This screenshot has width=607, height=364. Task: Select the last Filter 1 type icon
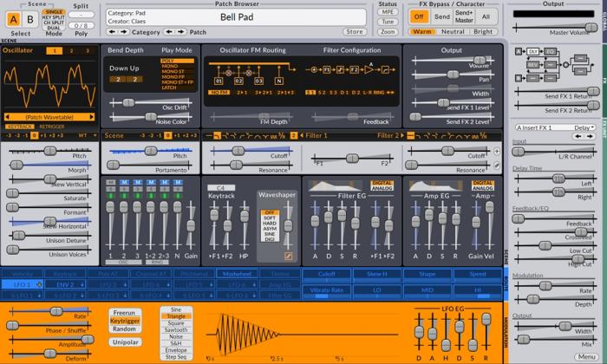pos(282,136)
